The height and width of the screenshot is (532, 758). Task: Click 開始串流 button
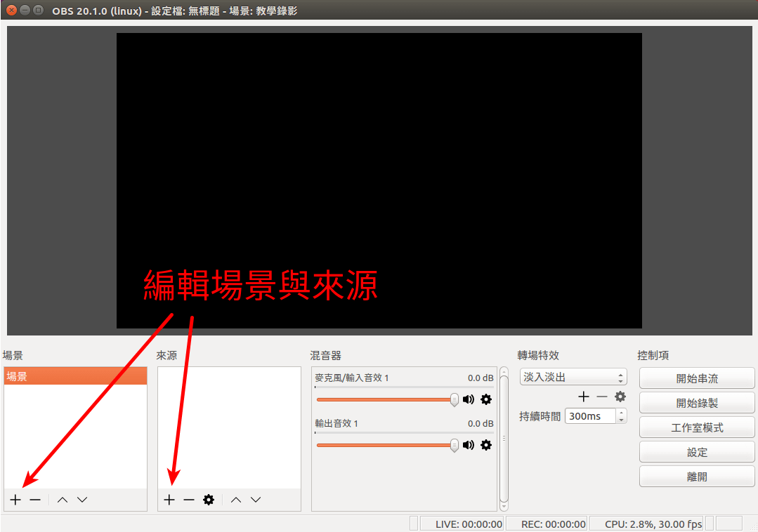coord(697,378)
